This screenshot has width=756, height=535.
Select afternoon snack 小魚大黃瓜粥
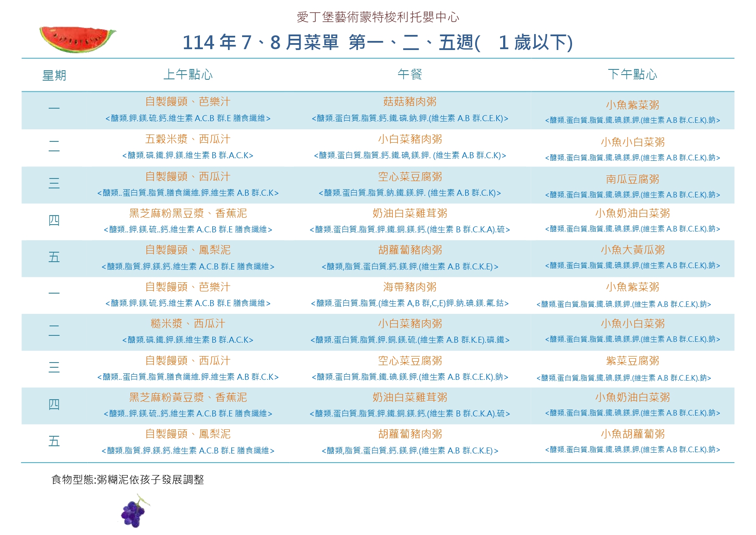pos(632,250)
